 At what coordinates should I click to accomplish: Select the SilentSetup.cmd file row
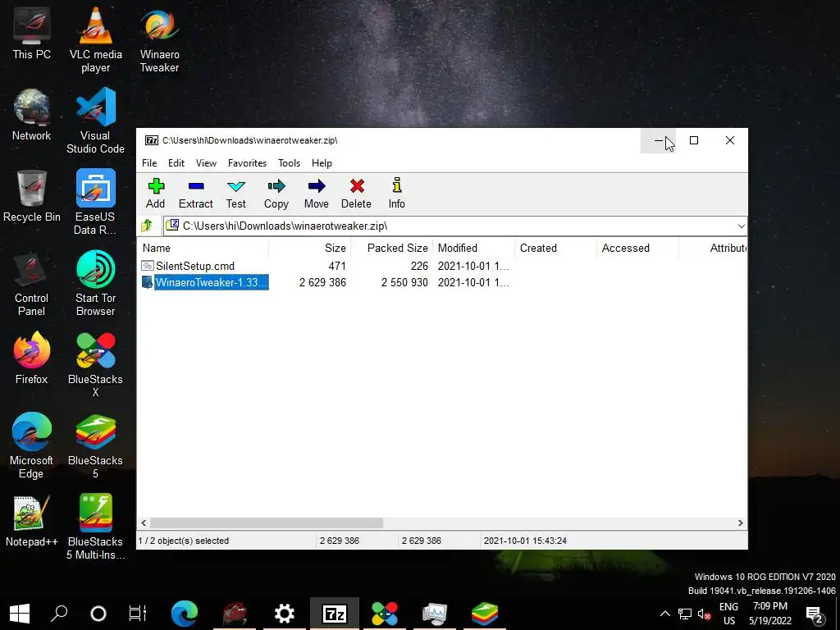(x=326, y=266)
